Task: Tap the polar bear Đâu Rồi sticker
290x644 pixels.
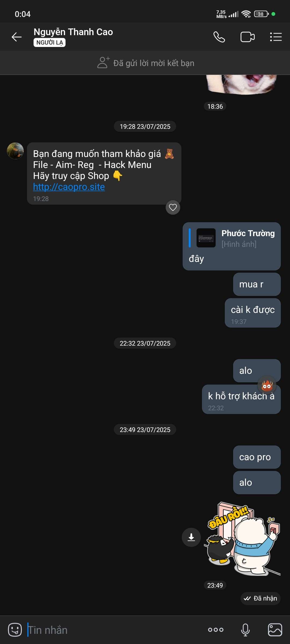Action: [x=244, y=539]
